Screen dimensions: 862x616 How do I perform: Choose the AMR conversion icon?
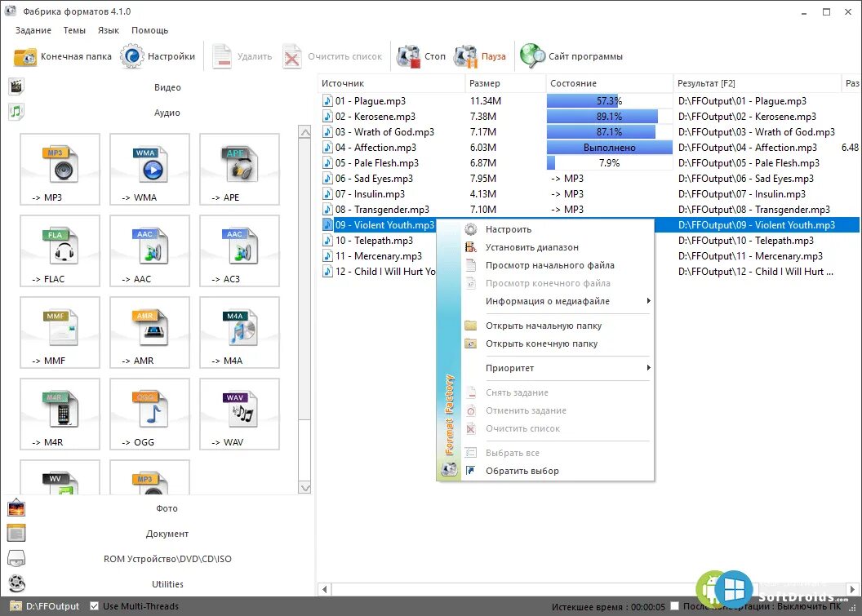[149, 332]
